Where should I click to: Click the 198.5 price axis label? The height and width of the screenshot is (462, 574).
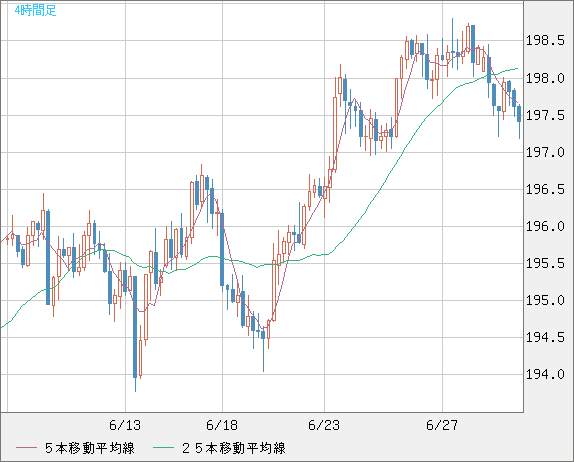(545, 41)
